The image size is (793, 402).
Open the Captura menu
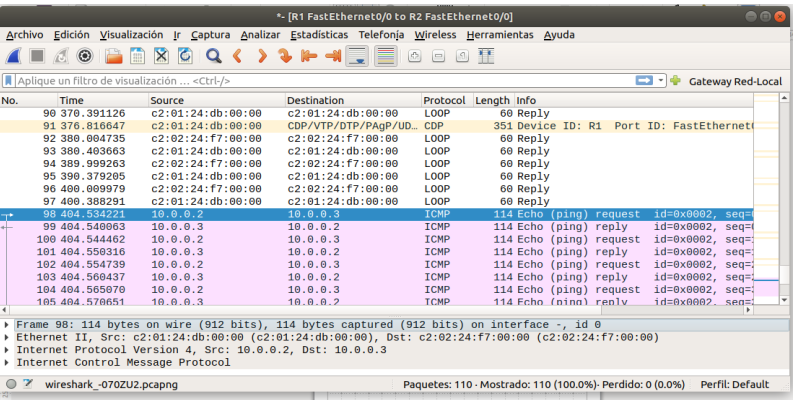coord(210,35)
